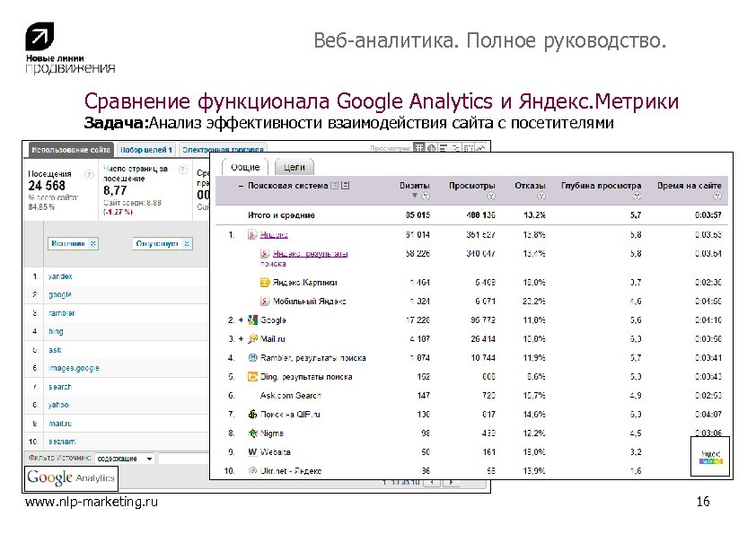Sort by Визиты descending arrow

point(415,196)
